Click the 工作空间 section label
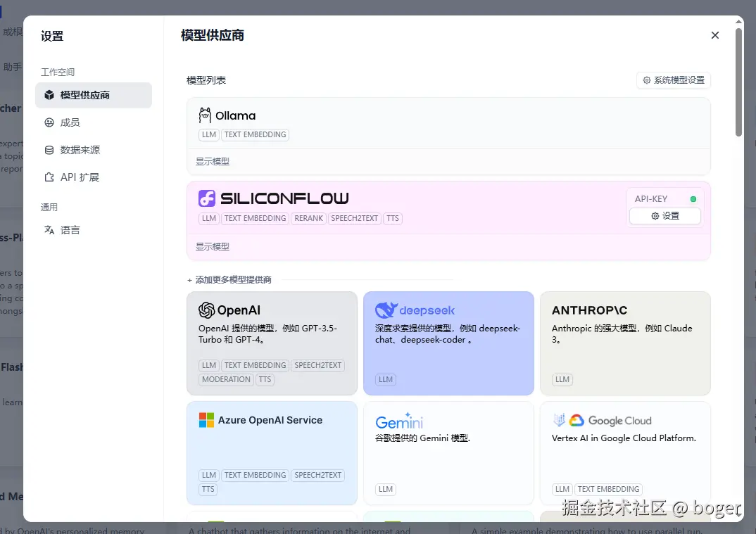This screenshot has width=756, height=534. (x=58, y=72)
